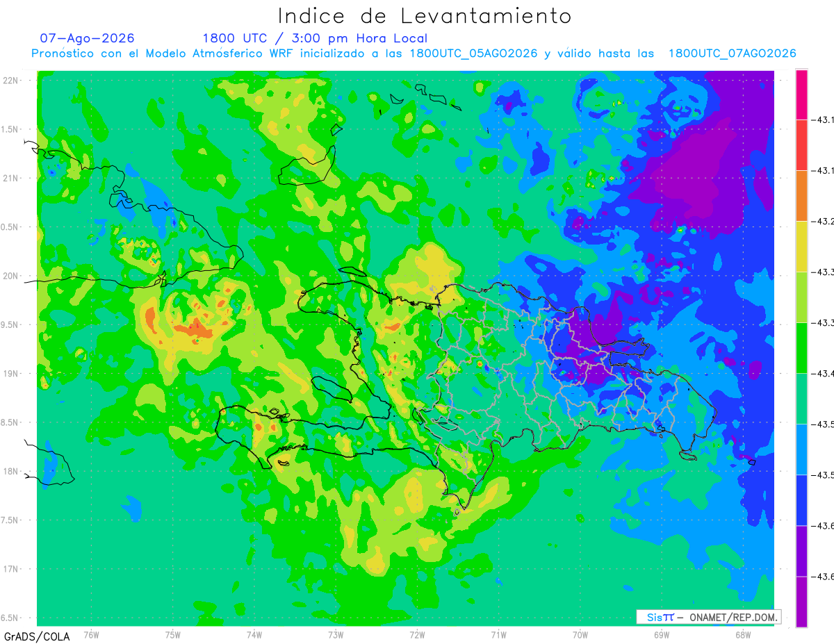Click the dark blue legend swatch
Image resolution: width=834 pixels, height=644 pixels.
tap(801, 500)
